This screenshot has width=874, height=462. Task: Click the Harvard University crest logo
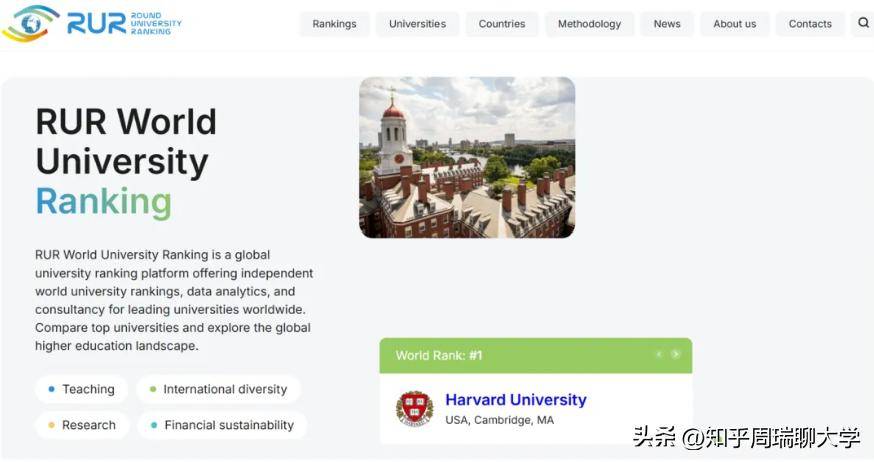click(414, 408)
